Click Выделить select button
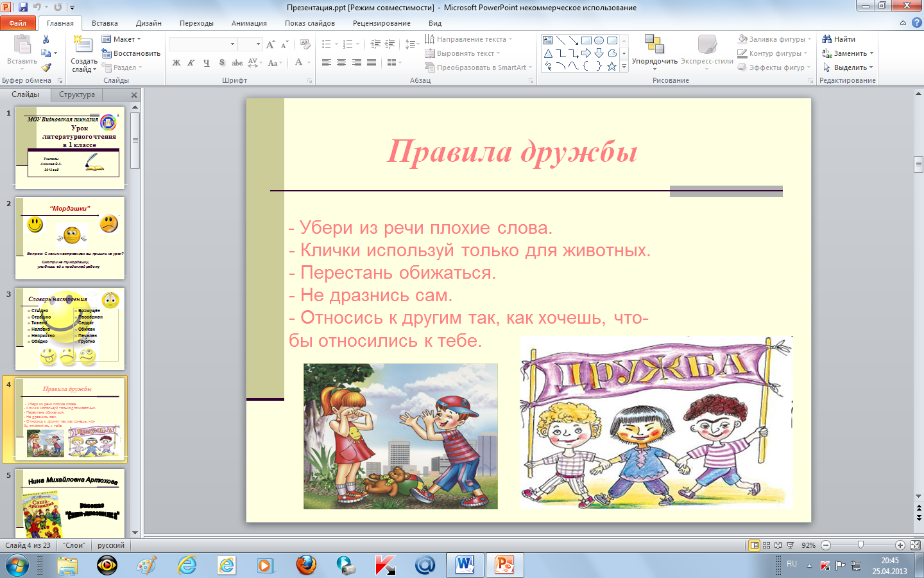The image size is (924, 578). tap(848, 67)
